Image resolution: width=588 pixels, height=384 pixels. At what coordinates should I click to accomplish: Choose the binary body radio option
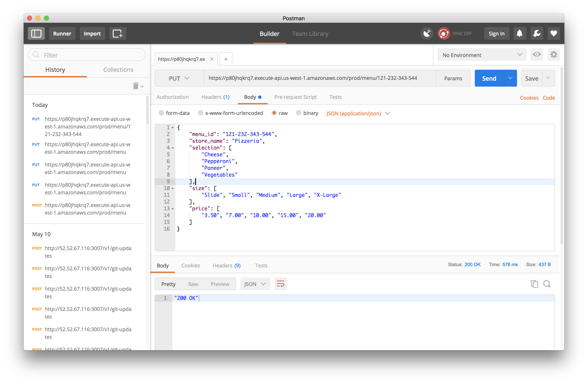pyautogui.click(x=298, y=113)
